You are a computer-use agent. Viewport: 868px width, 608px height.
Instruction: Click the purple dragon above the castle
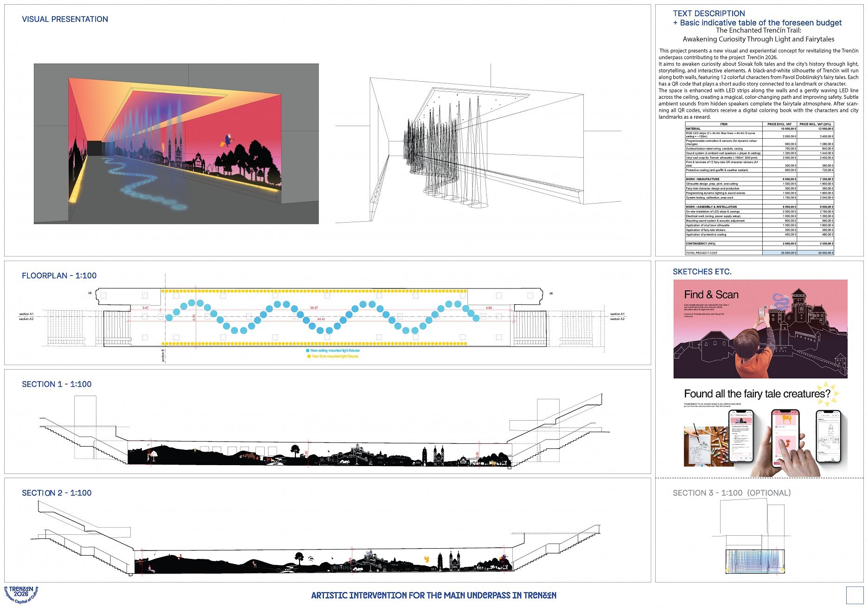pos(780,301)
